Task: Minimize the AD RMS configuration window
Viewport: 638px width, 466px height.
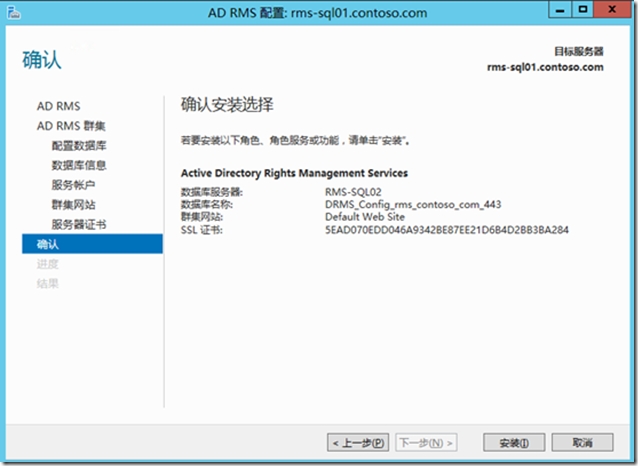Action: (x=560, y=10)
